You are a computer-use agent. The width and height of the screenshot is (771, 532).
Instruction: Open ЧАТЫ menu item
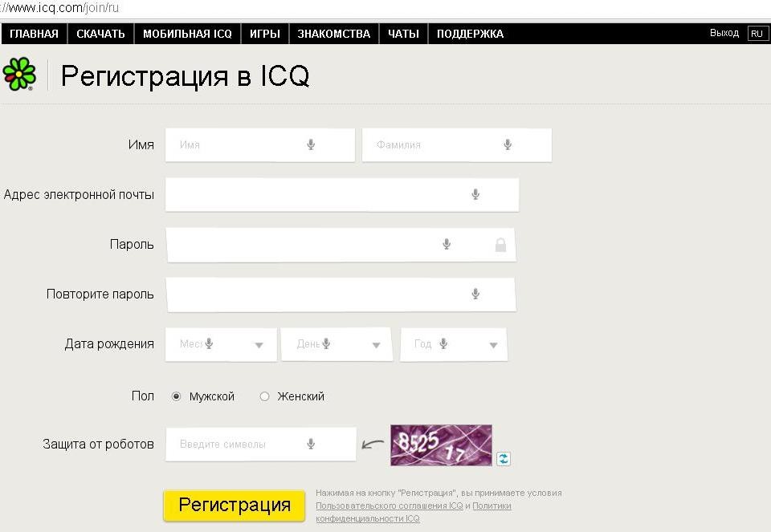point(404,34)
